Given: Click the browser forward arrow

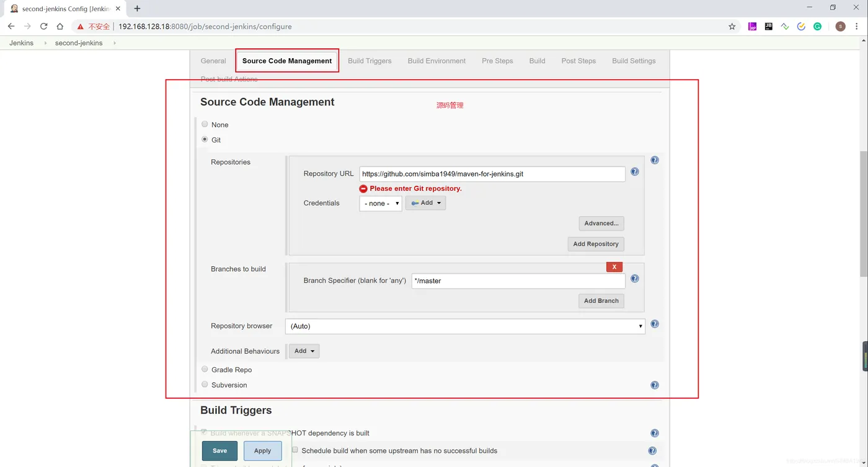Looking at the screenshot, I should click(x=27, y=26).
